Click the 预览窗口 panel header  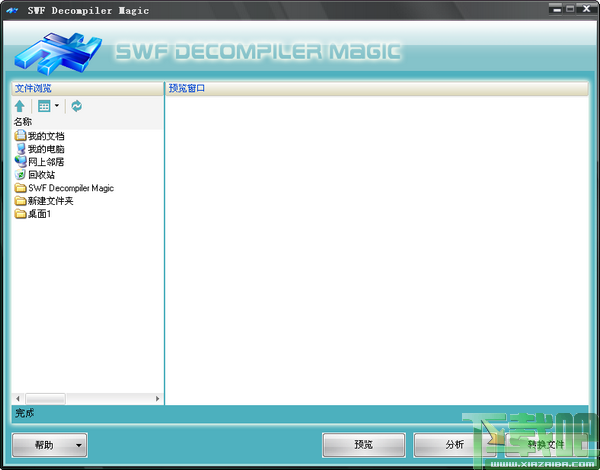377,88
